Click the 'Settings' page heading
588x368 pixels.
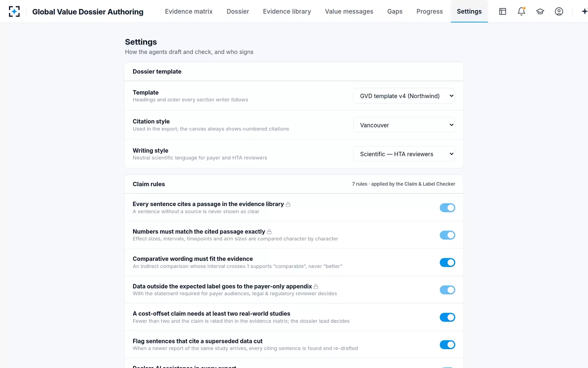(x=141, y=42)
